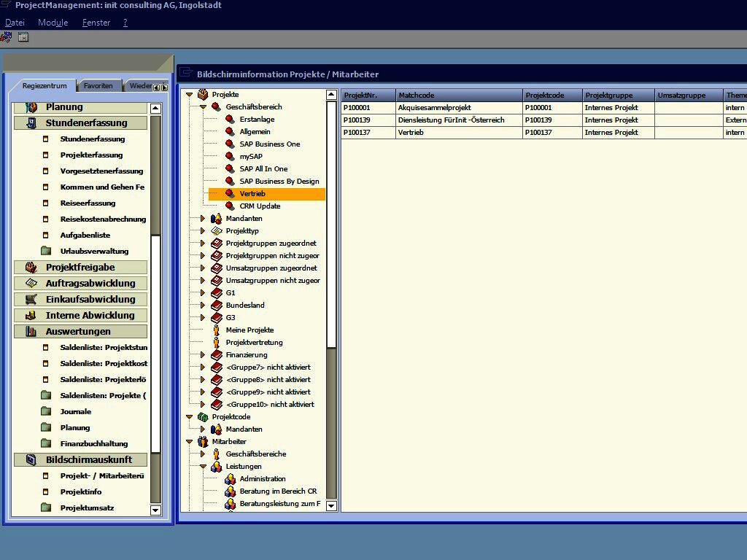Viewport: 747px width, 560px height.
Task: Collapse the Geschäftsbereich tree node
Action: coord(204,107)
